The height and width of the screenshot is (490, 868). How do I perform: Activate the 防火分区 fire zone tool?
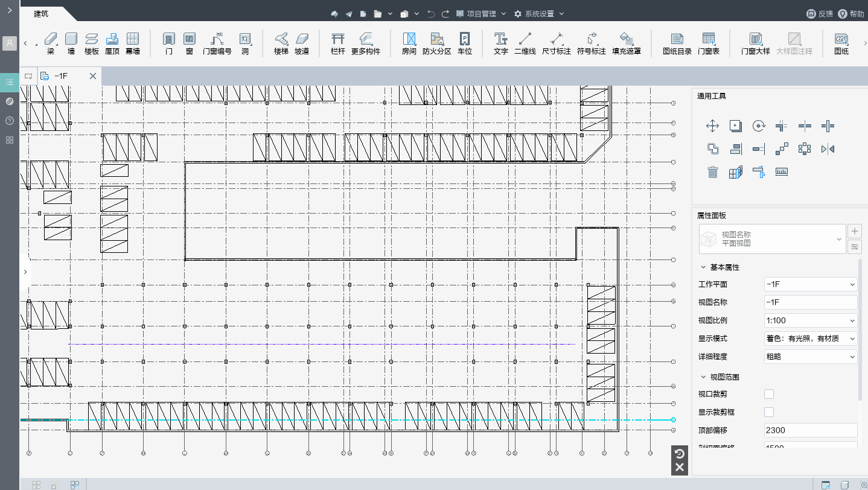(437, 44)
